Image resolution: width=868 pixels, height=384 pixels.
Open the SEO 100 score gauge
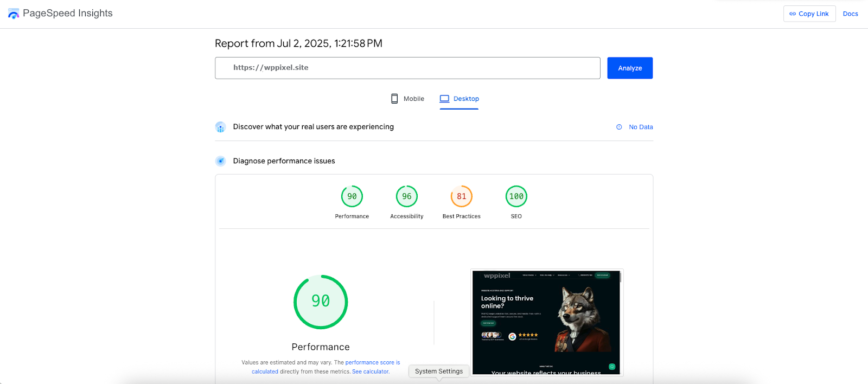[x=516, y=197]
